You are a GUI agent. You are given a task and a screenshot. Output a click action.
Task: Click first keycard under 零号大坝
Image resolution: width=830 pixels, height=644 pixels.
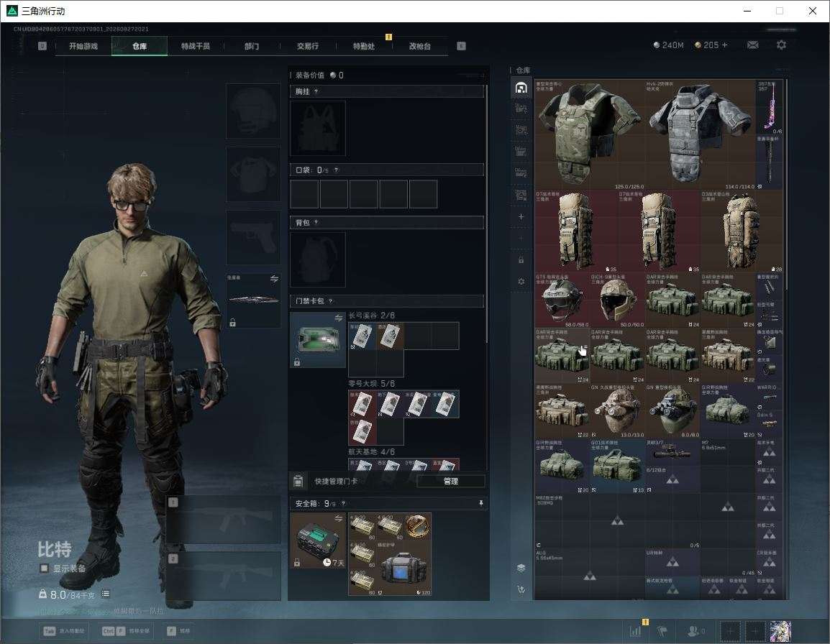362,404
